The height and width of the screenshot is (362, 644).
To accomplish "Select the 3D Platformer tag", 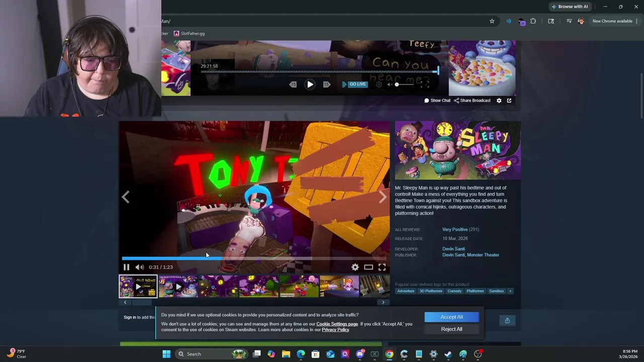I will 431,291.
